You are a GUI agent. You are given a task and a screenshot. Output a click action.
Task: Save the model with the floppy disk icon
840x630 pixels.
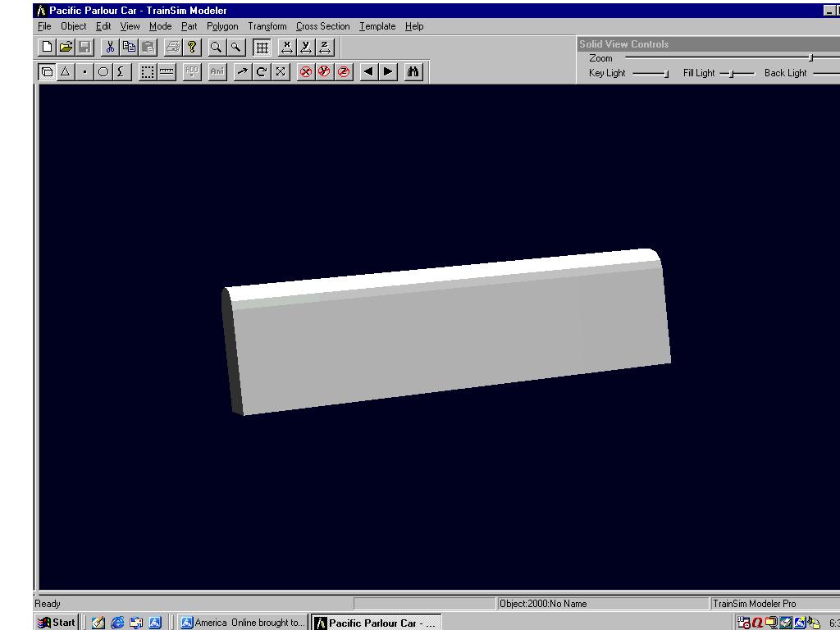tap(84, 47)
